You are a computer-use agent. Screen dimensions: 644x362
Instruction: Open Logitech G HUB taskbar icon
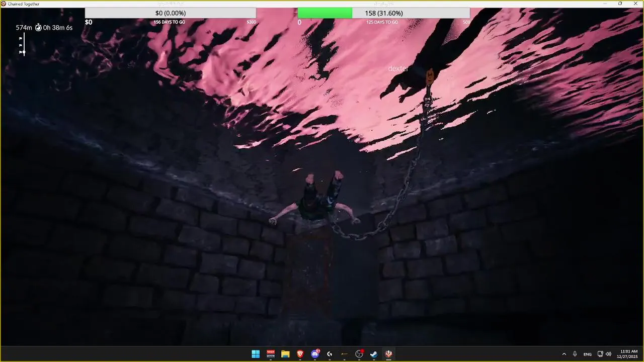[x=330, y=354]
